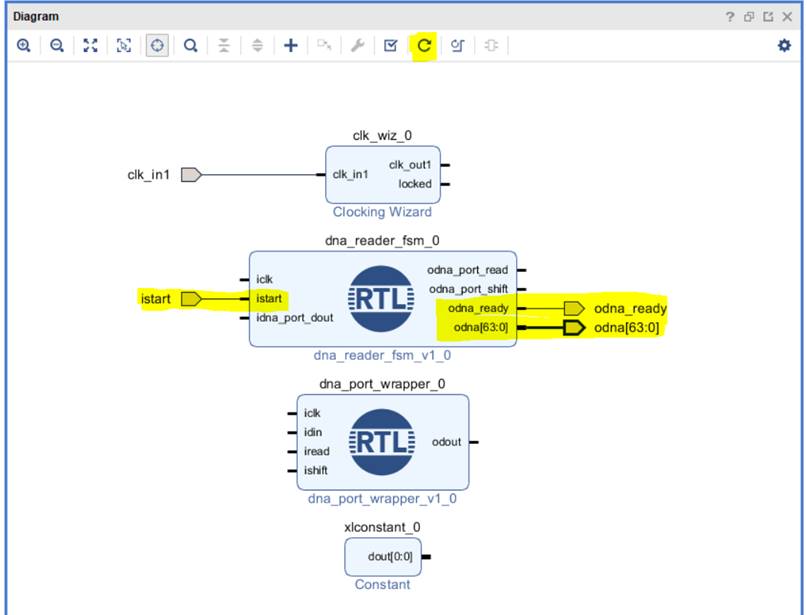The width and height of the screenshot is (807, 615).
Task: Click the Zoom Fit arrows icon
Action: pyautogui.click(x=91, y=45)
